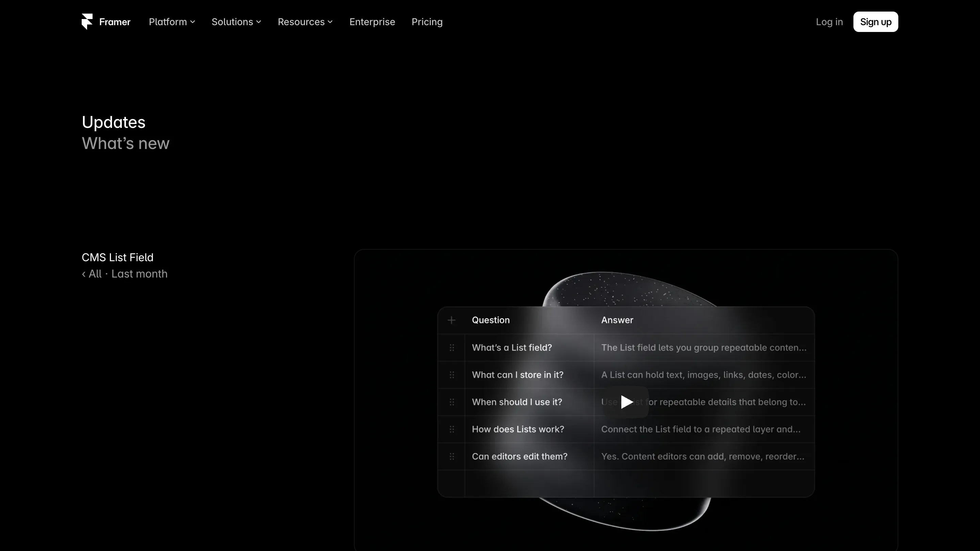The width and height of the screenshot is (980, 551).
Task: Expand the Resources menu
Action: point(305,22)
